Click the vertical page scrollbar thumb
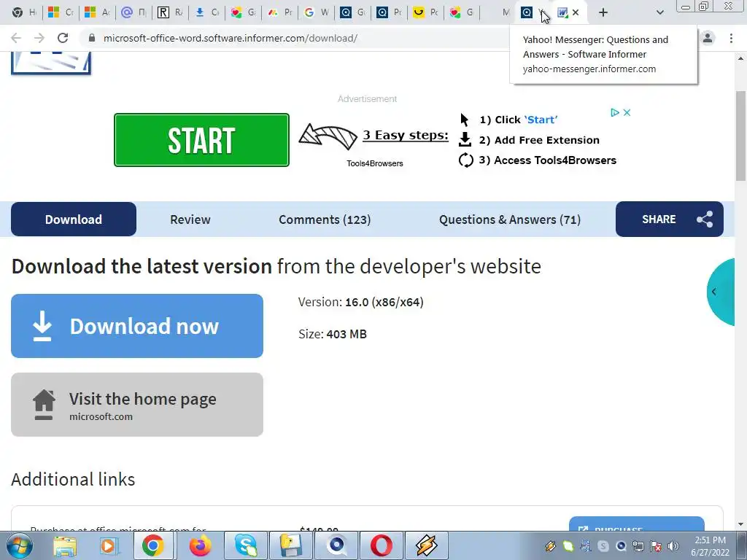This screenshot has height=560, width=747. pyautogui.click(x=741, y=136)
